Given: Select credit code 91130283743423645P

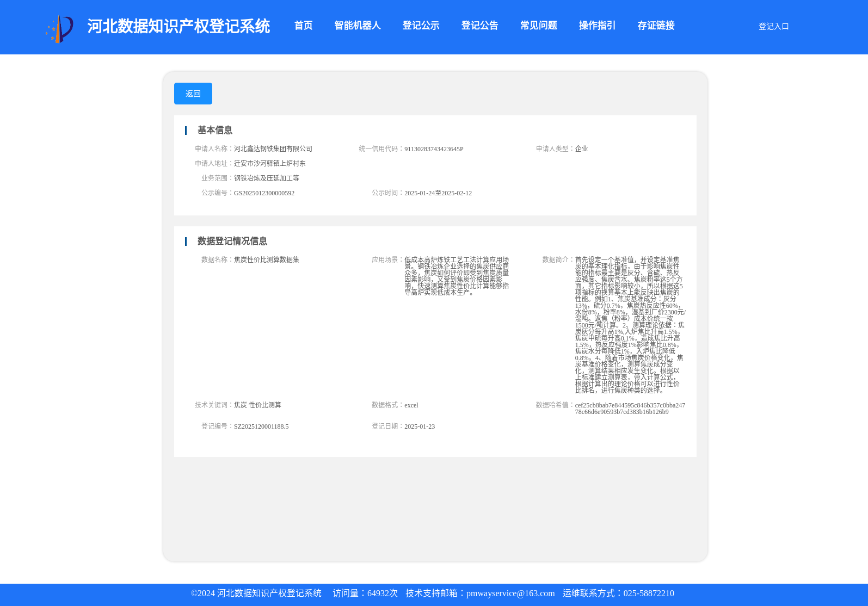Looking at the screenshot, I should click(x=434, y=149).
